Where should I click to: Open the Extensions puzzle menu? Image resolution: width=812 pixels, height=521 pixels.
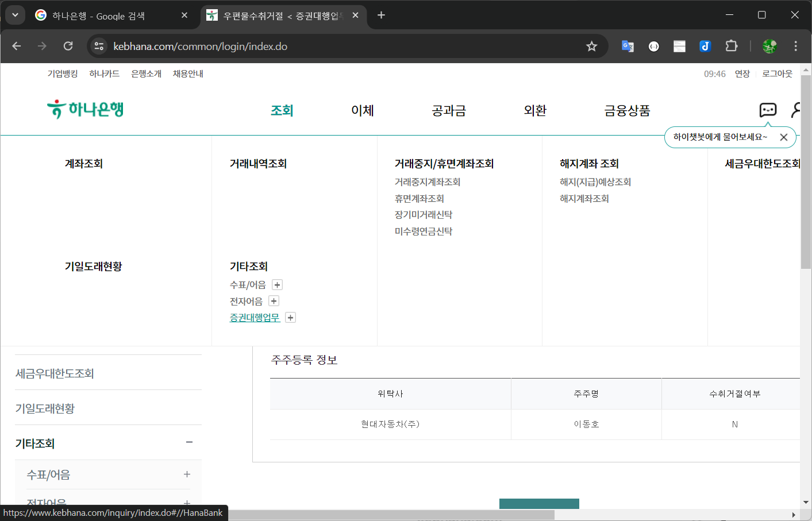coord(731,46)
